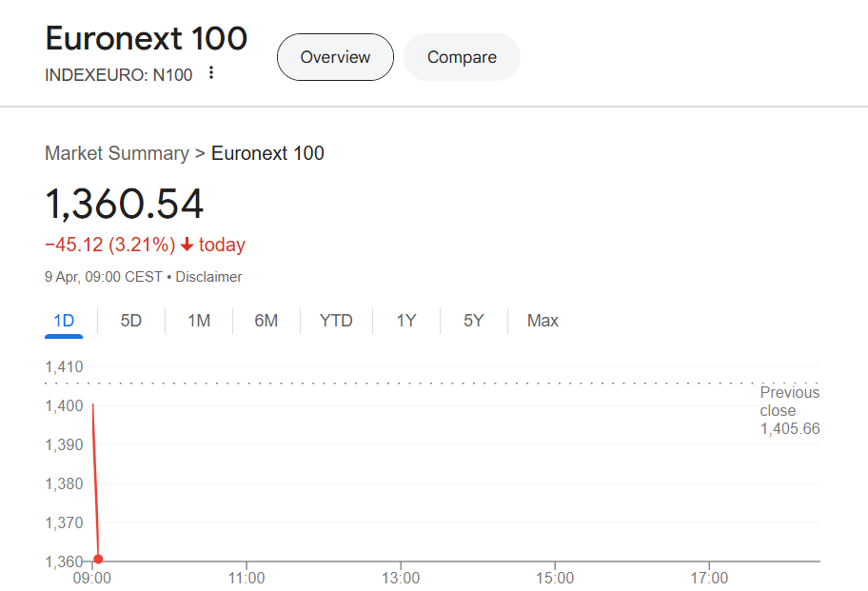Image resolution: width=868 pixels, height=591 pixels.
Task: Switch to the 5D range tab
Action: [x=131, y=321]
